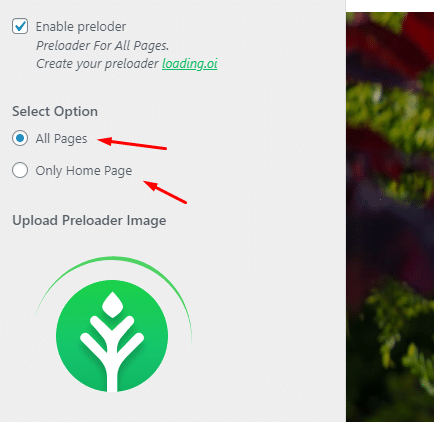434x422 pixels.
Task: Click the Preloader For All Pages description
Action: coord(102,45)
